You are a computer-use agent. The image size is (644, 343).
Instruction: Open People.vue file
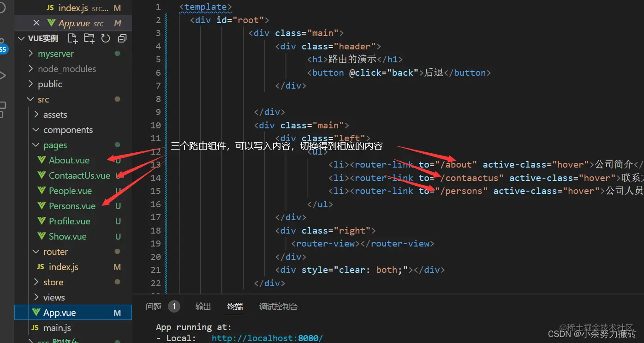click(x=70, y=191)
